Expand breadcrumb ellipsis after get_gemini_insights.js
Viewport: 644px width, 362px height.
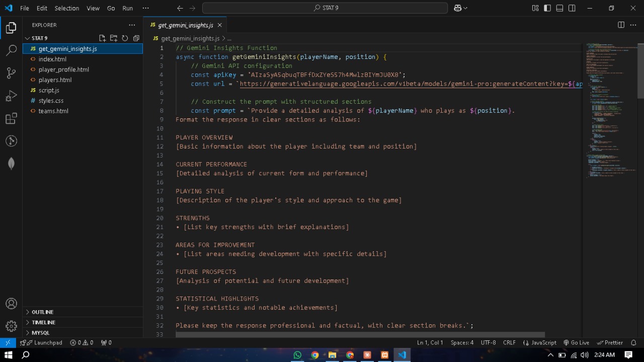229,38
